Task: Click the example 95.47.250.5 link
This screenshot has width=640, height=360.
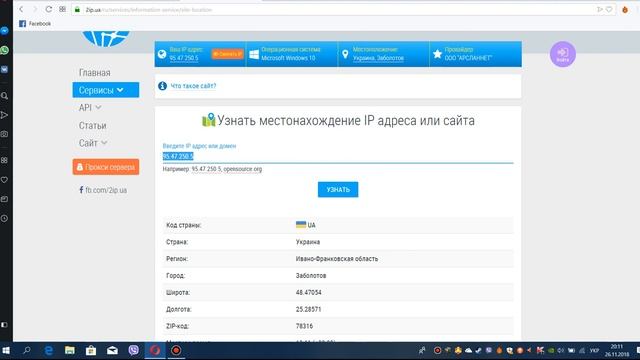Action: [206, 169]
